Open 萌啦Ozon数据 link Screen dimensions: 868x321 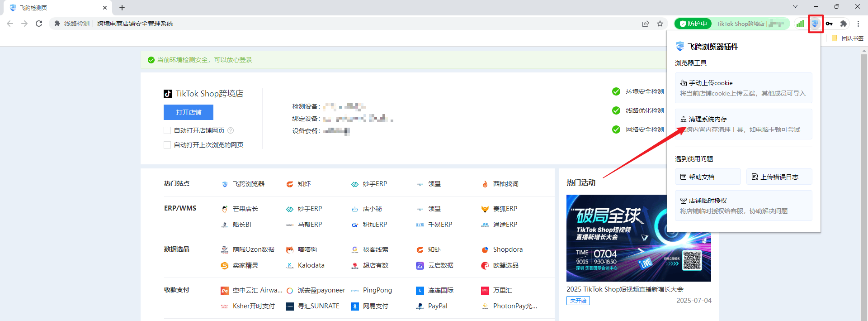[248, 249]
